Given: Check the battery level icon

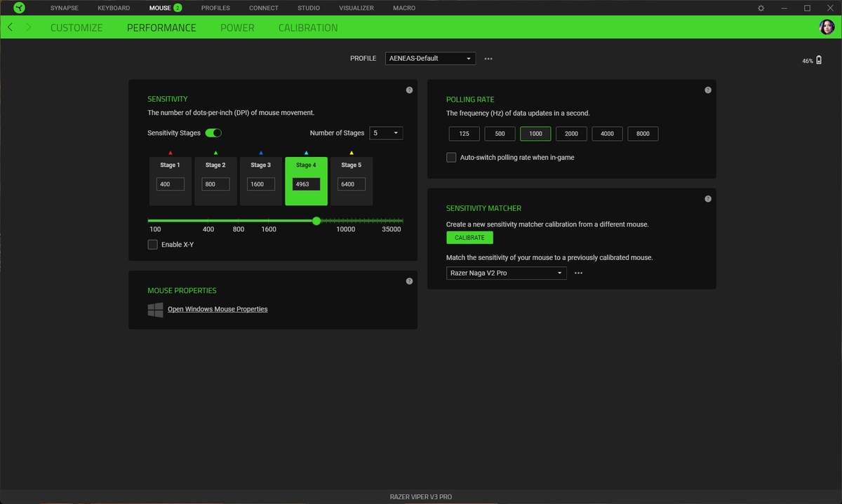Looking at the screenshot, I should pos(818,61).
